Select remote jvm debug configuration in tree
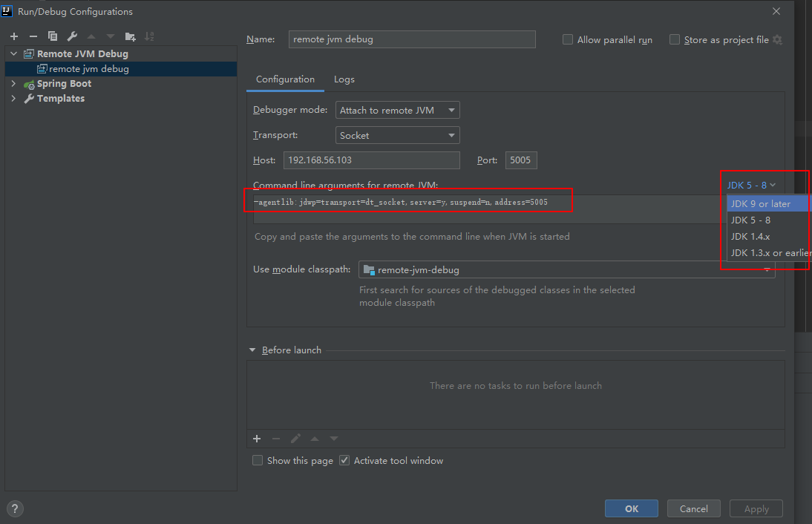The width and height of the screenshot is (812, 524). (x=121, y=69)
